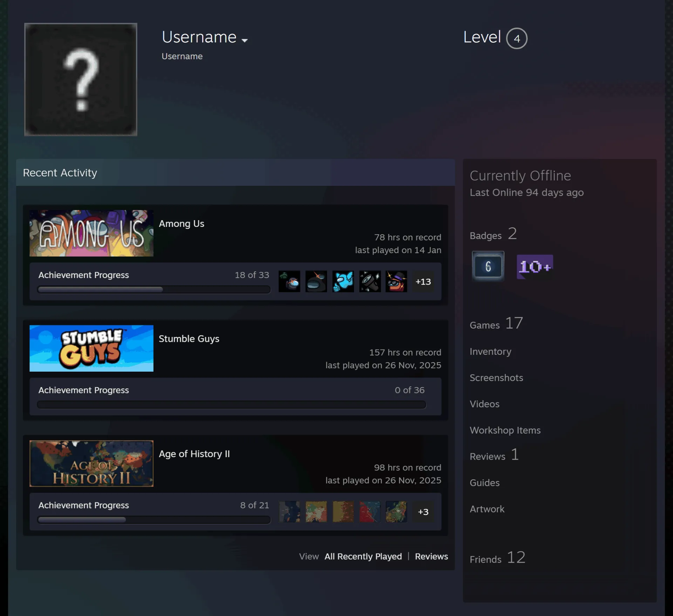Select fourth Among Us achievement icon

(x=370, y=281)
